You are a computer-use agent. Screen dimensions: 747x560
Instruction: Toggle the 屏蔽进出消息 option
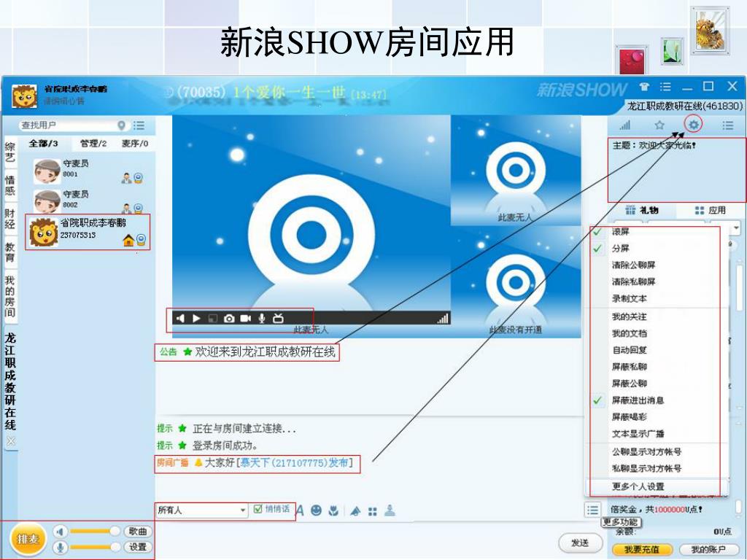pos(638,400)
